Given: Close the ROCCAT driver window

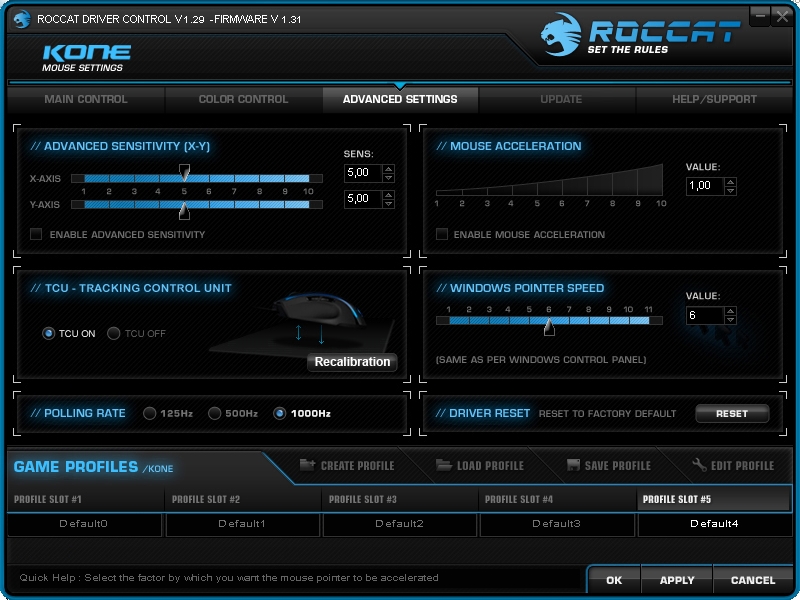Looking at the screenshot, I should (782, 16).
